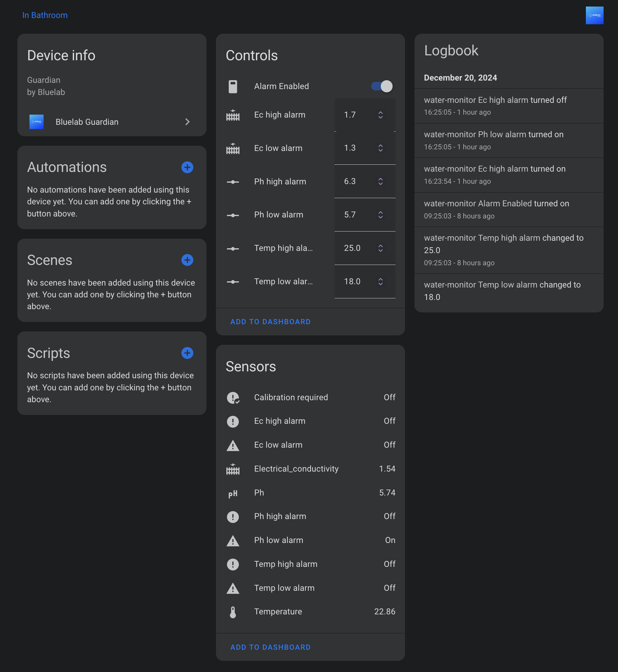Image resolution: width=618 pixels, height=672 pixels.
Task: Click Temp low alarm slider icon in Controls
Action: tap(233, 282)
